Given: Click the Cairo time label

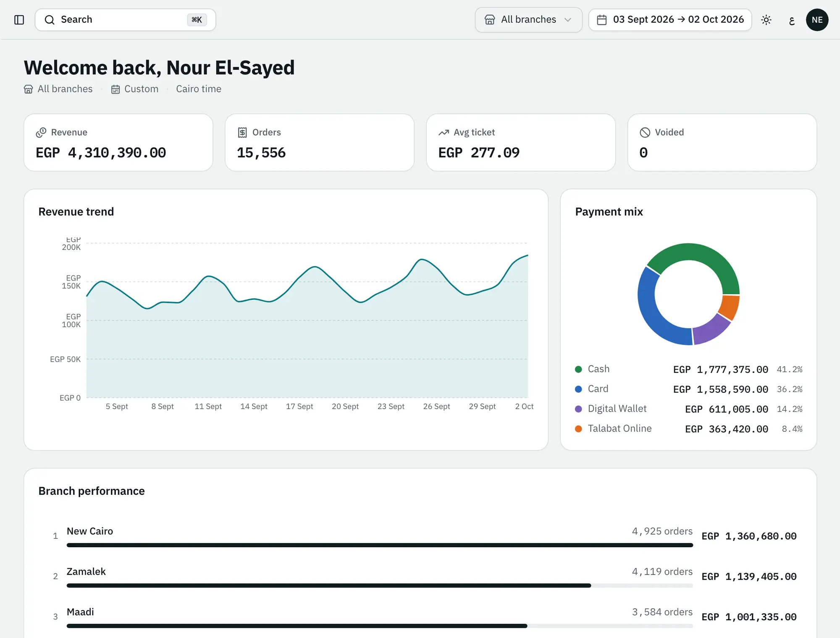Looking at the screenshot, I should [199, 89].
